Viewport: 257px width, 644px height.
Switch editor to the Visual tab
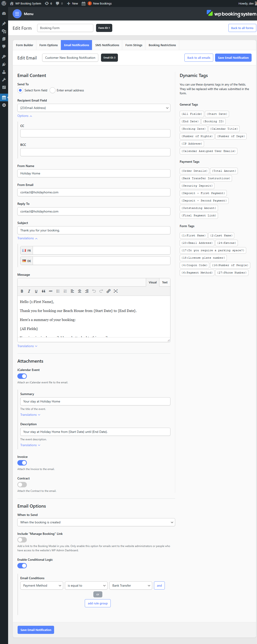(x=153, y=282)
